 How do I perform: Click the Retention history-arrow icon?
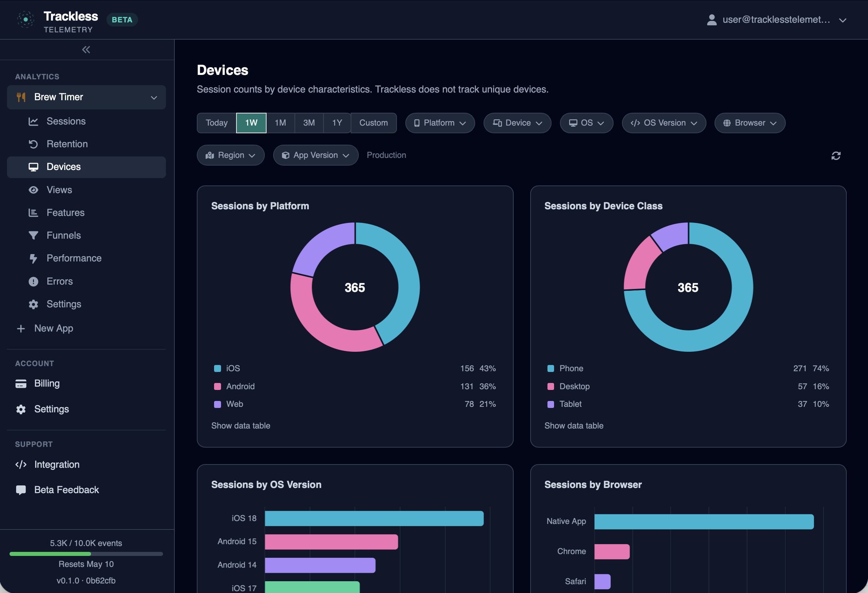pos(34,144)
